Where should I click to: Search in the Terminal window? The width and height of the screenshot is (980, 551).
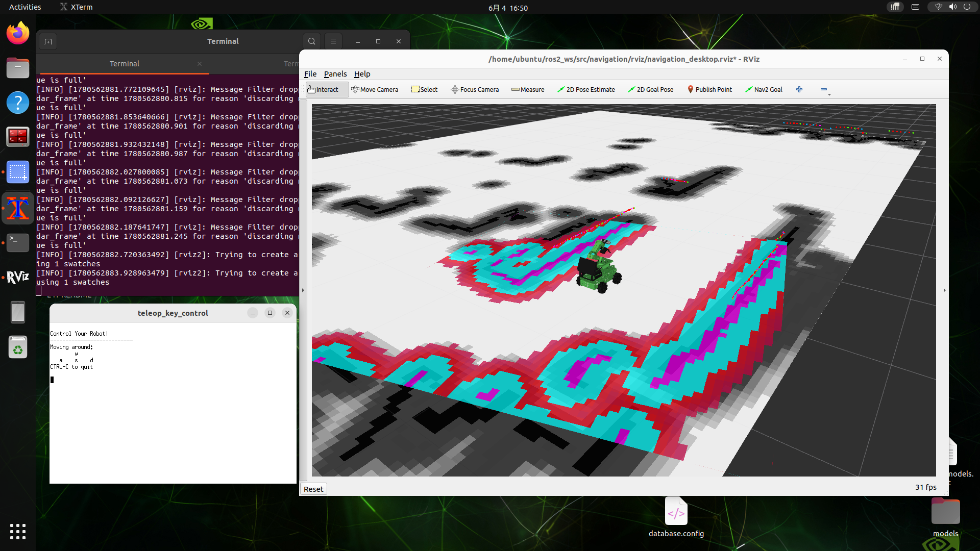(312, 41)
